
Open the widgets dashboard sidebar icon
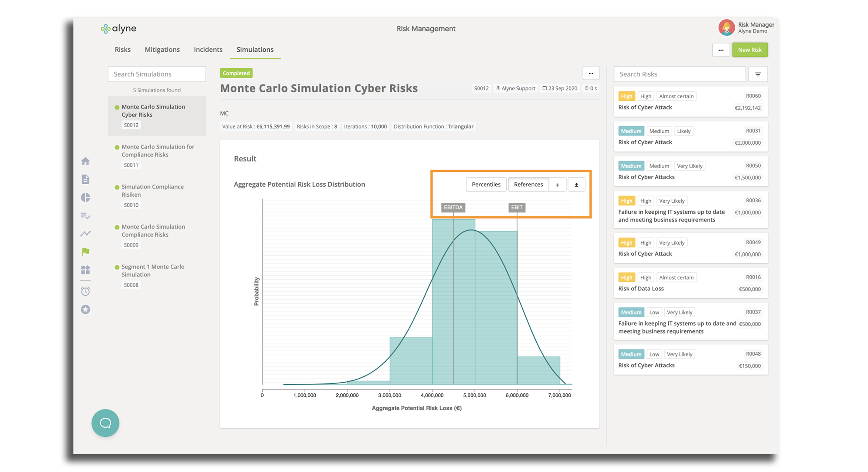pyautogui.click(x=86, y=270)
